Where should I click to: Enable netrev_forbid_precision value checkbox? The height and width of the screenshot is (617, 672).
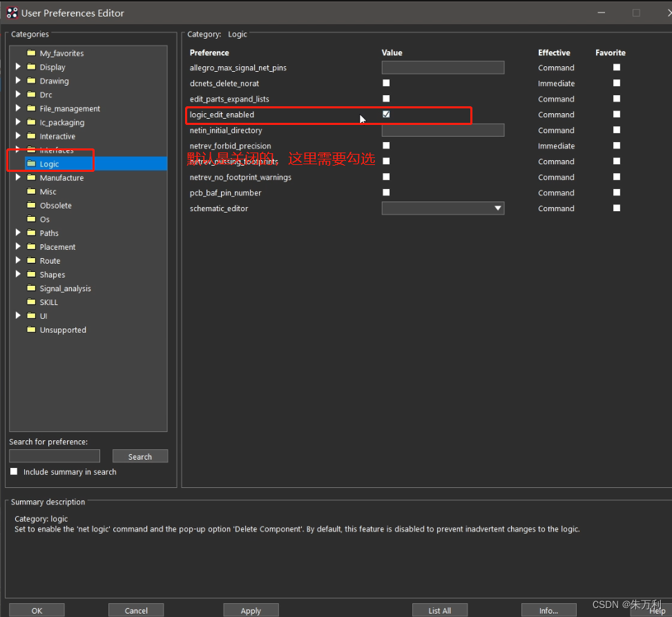click(386, 146)
